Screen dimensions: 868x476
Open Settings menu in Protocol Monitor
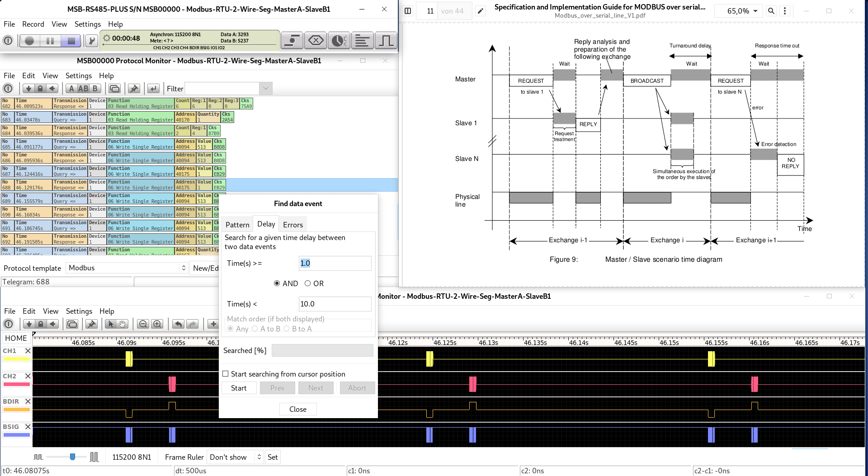coord(78,75)
